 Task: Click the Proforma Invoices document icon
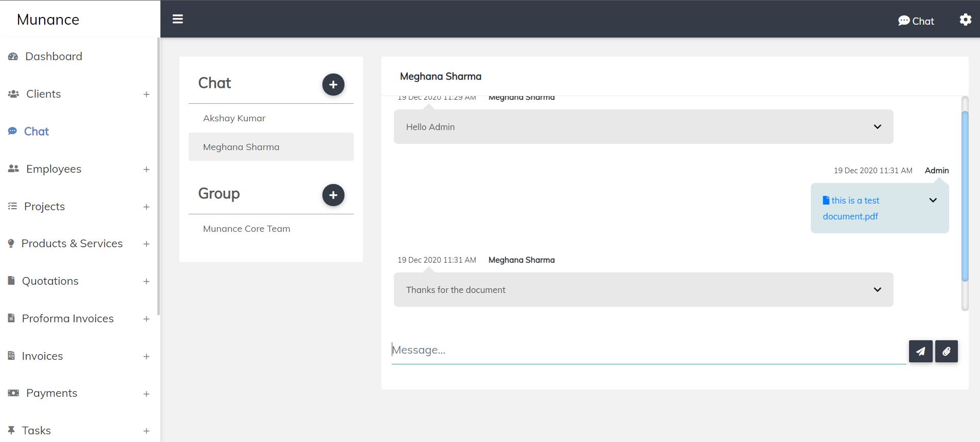[11, 318]
